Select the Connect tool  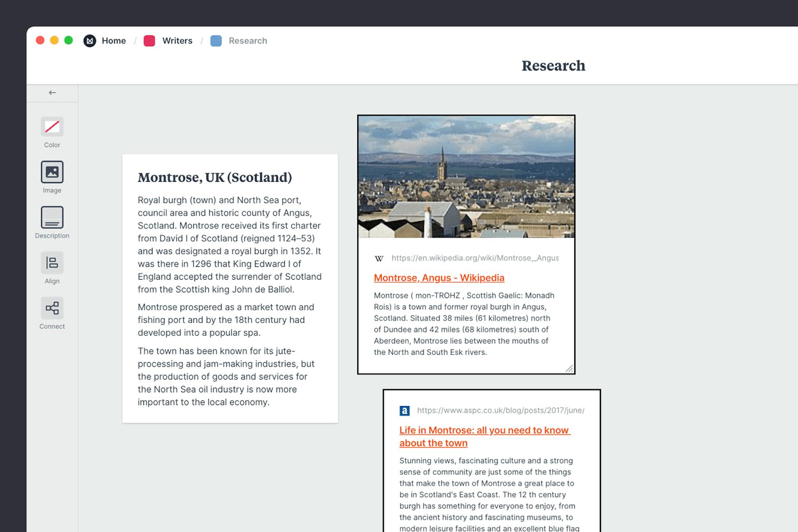tap(52, 308)
